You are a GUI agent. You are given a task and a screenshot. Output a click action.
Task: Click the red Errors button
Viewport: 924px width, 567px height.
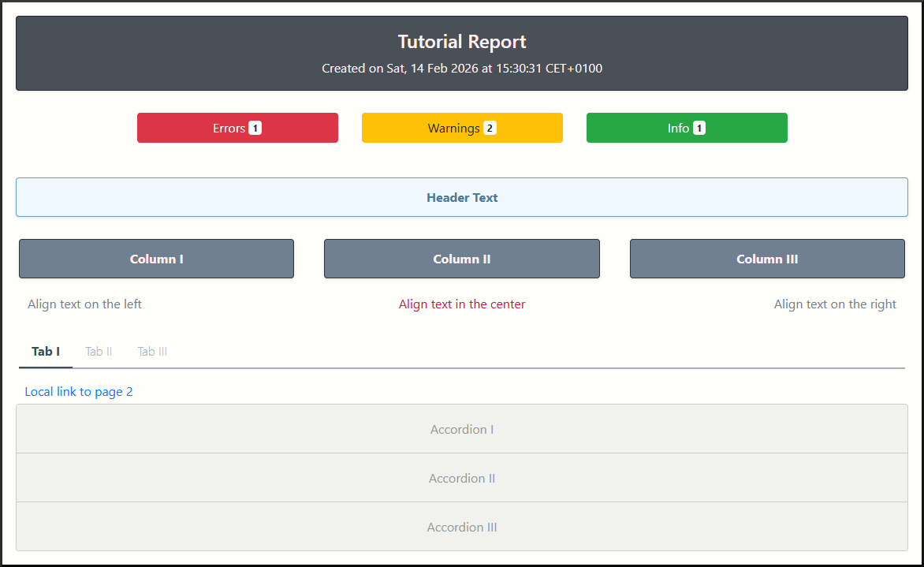tap(237, 128)
